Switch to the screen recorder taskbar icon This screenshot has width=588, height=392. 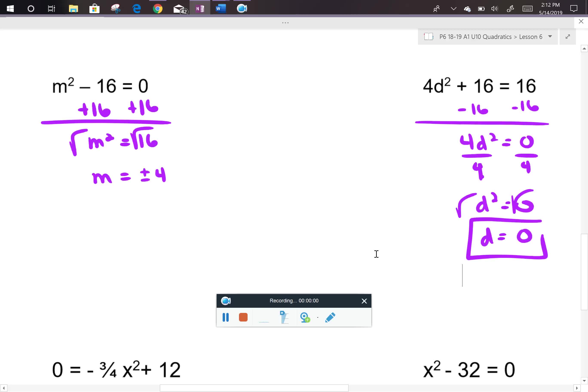pos(242,9)
